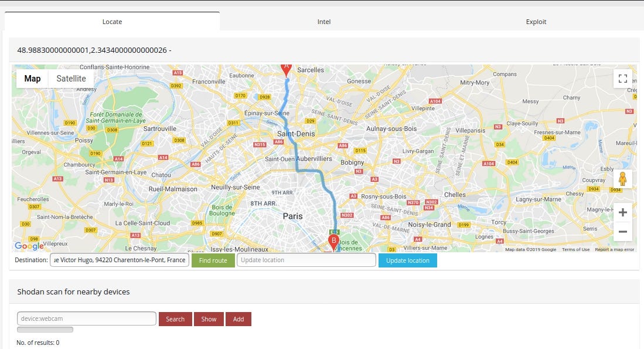Viewport: 644px width, 349px height.
Task: Select the Map view button
Action: 32,79
